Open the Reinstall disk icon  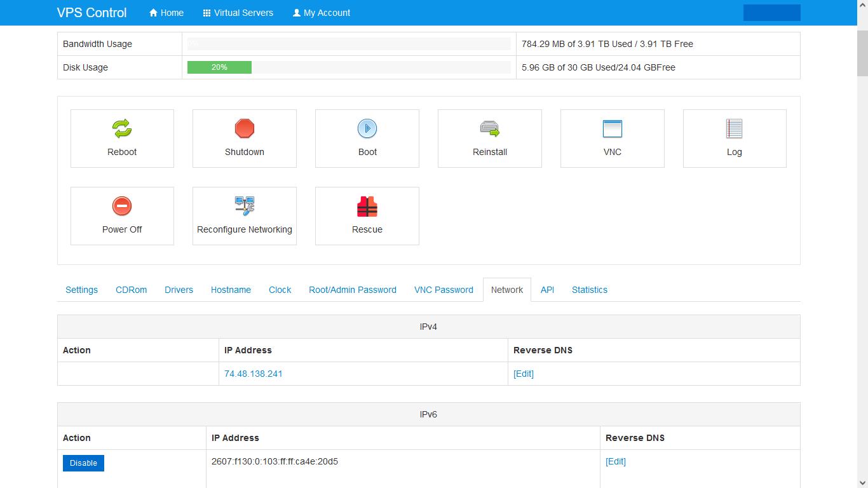click(489, 129)
